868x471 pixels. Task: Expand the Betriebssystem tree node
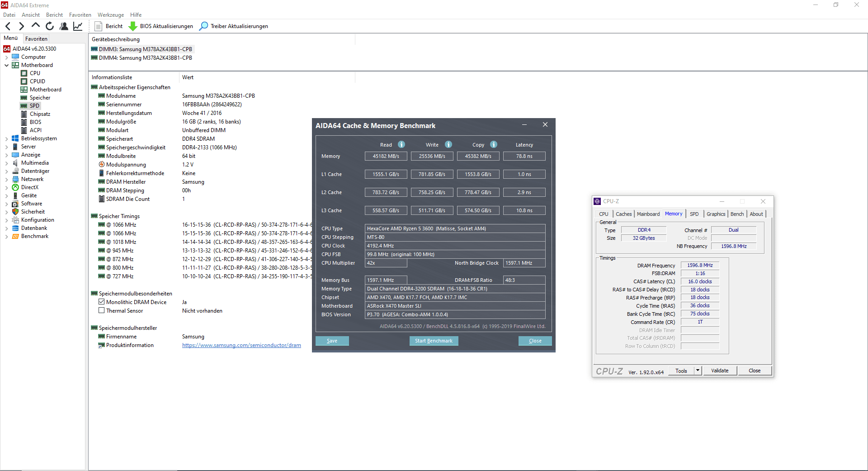pyautogui.click(x=6, y=139)
